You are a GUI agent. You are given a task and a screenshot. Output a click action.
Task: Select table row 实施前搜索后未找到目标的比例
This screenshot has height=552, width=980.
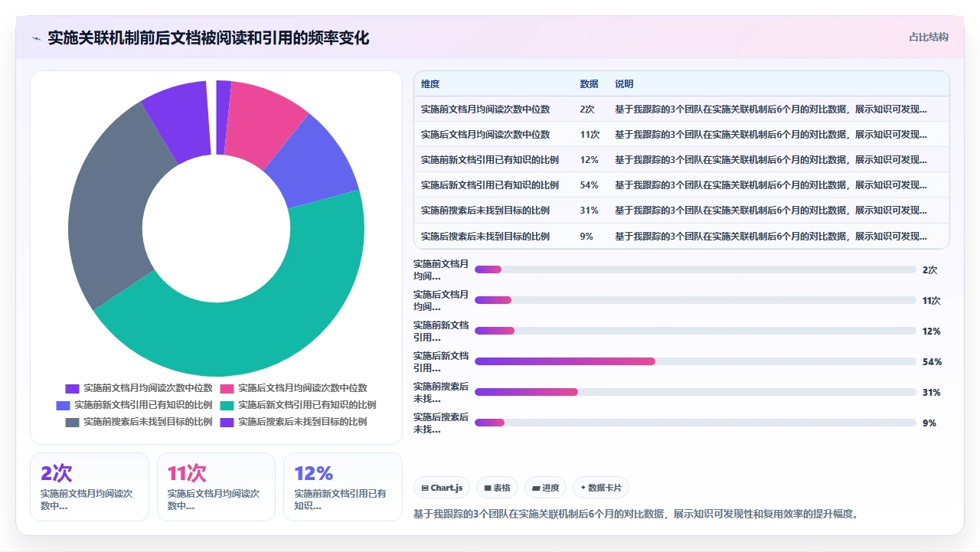click(681, 211)
